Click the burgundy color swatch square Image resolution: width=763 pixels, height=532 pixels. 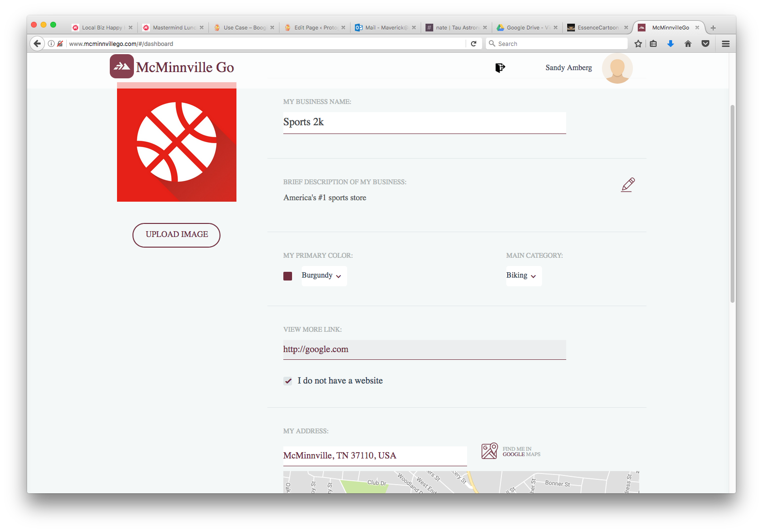click(288, 276)
